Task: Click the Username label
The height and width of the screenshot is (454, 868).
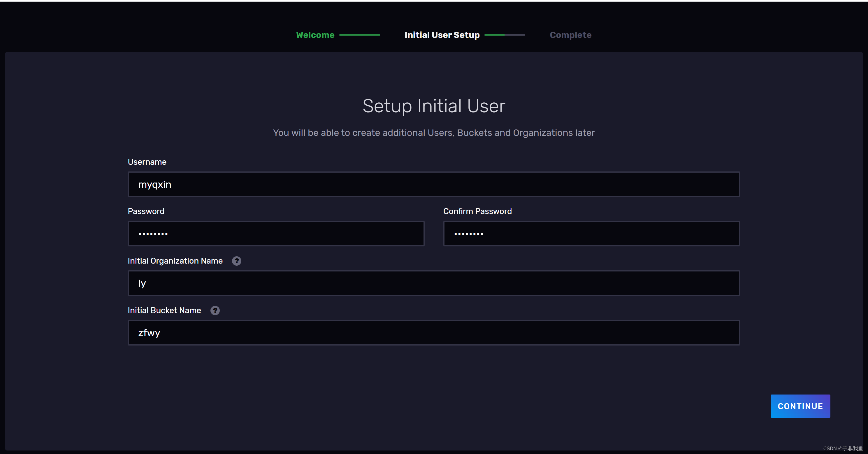Action: (147, 162)
